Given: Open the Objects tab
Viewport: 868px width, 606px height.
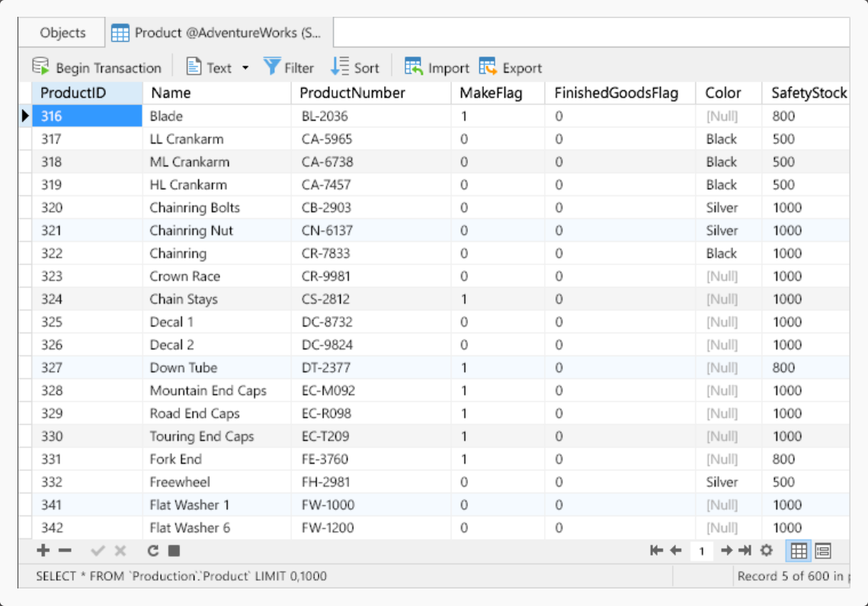Looking at the screenshot, I should pos(62,33).
